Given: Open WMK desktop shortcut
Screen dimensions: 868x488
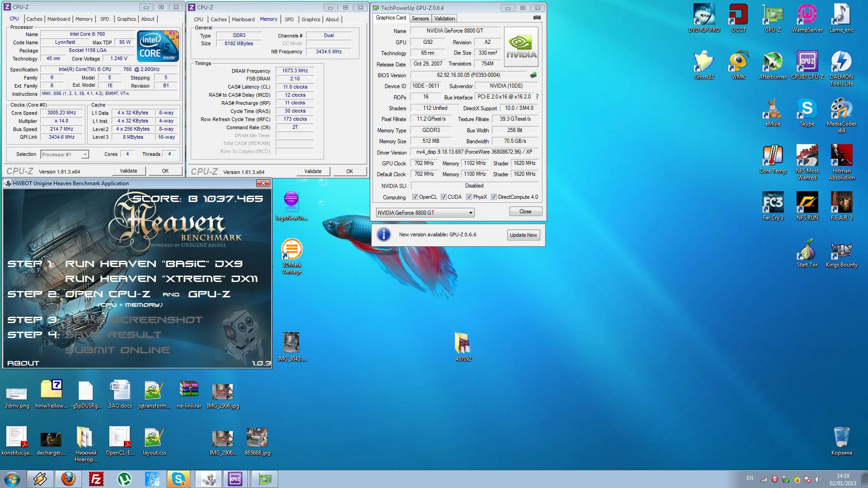Looking at the screenshot, I should 738,65.
